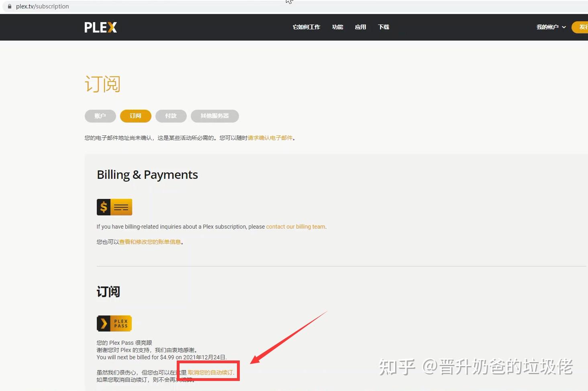Open the 下载 navigation menu item

click(383, 27)
